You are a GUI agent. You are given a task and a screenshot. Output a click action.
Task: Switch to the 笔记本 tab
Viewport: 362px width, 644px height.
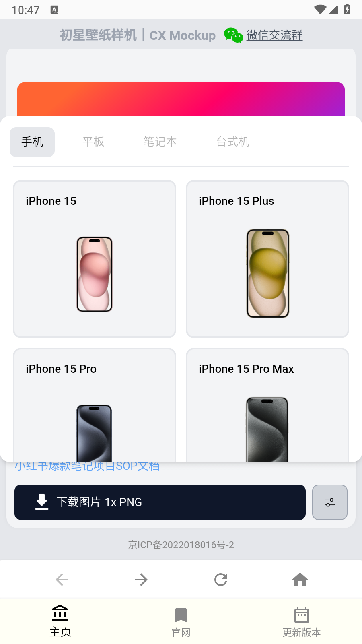click(160, 142)
